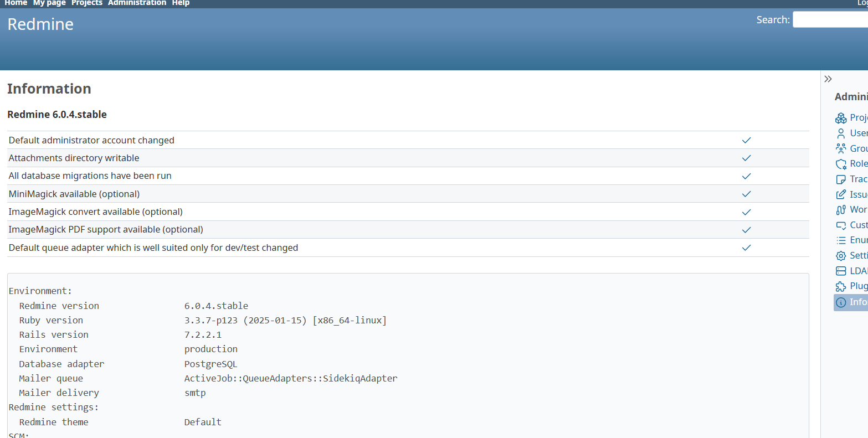This screenshot has width=868, height=438.
Task: Click the Redmine header title
Action: pos(40,24)
